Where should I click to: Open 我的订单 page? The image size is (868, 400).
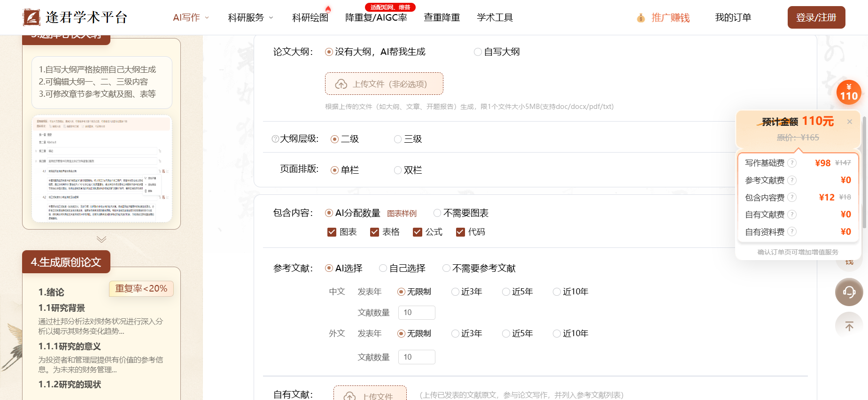click(x=733, y=17)
